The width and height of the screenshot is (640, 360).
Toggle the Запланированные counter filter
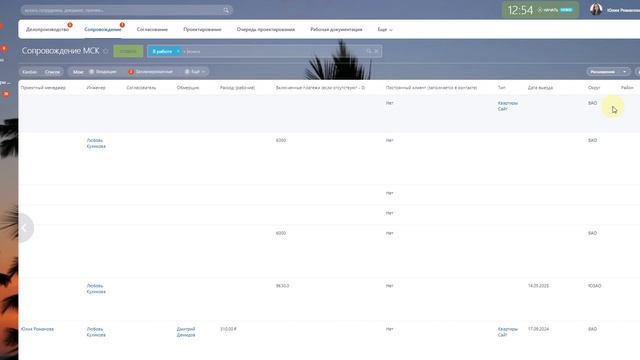(151, 72)
